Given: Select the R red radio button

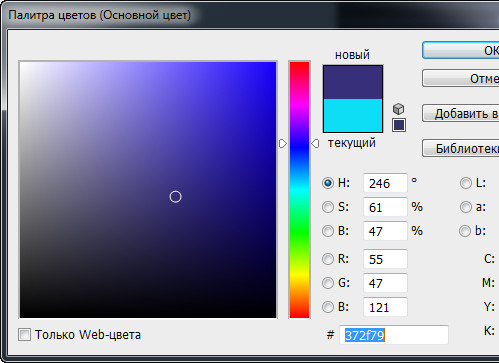Looking at the screenshot, I should 328,259.
